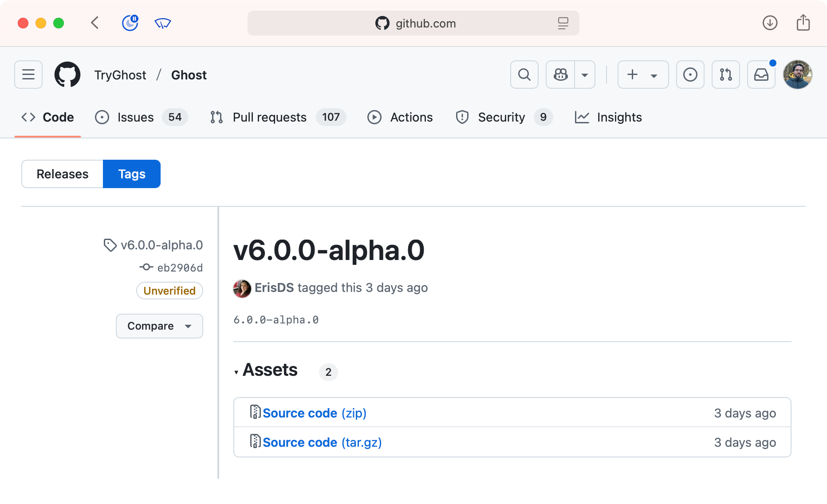
Task: Expand the Compare dropdown
Action: (159, 326)
